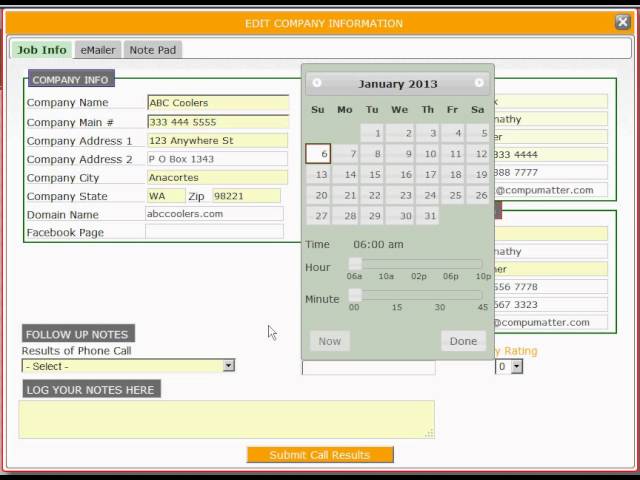
Task: Select January 24 in calendar
Action: (x=427, y=196)
